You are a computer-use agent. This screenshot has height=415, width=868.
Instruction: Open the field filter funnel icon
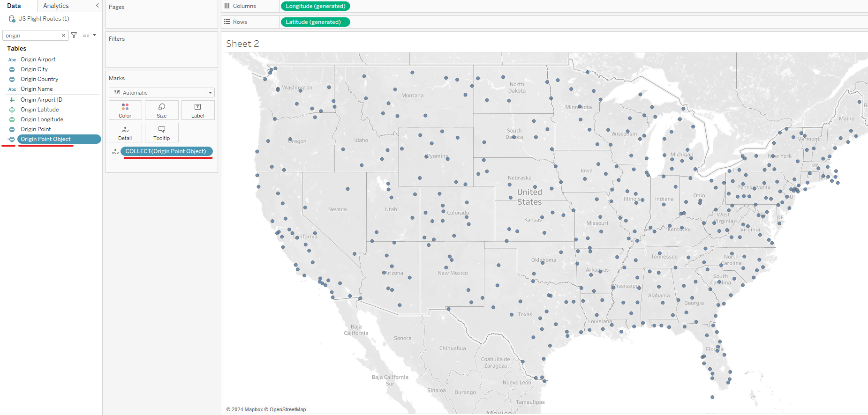coord(74,35)
